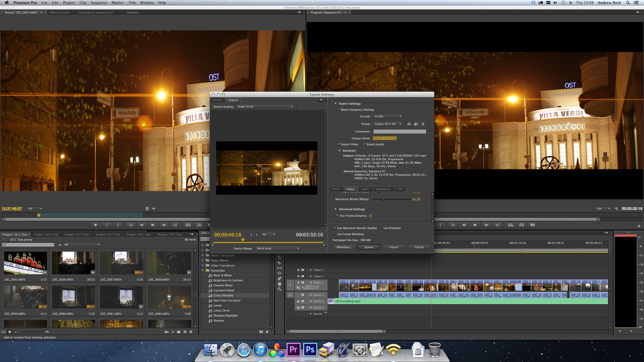This screenshot has height=362, width=644.
Task: Switch to the Multiplexer tab
Action: tap(383, 189)
